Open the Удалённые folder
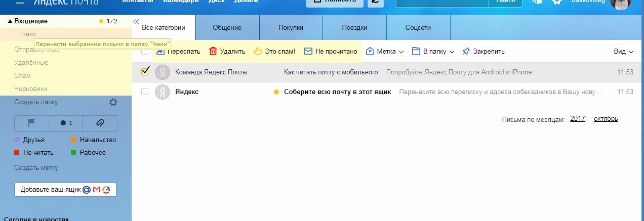The height and width of the screenshot is (221, 644). [31, 63]
